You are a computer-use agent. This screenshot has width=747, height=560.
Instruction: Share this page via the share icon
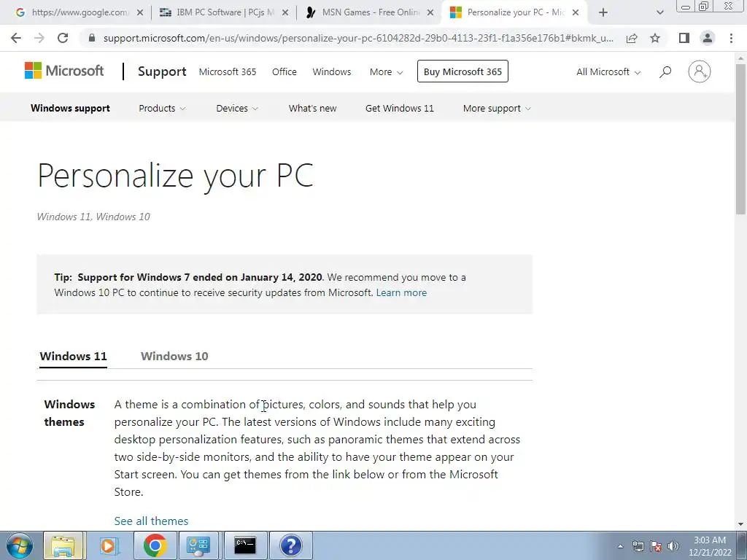pyautogui.click(x=632, y=38)
